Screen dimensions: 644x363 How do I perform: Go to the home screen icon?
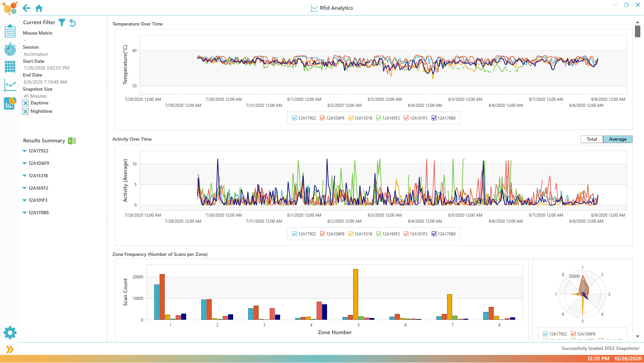[39, 8]
